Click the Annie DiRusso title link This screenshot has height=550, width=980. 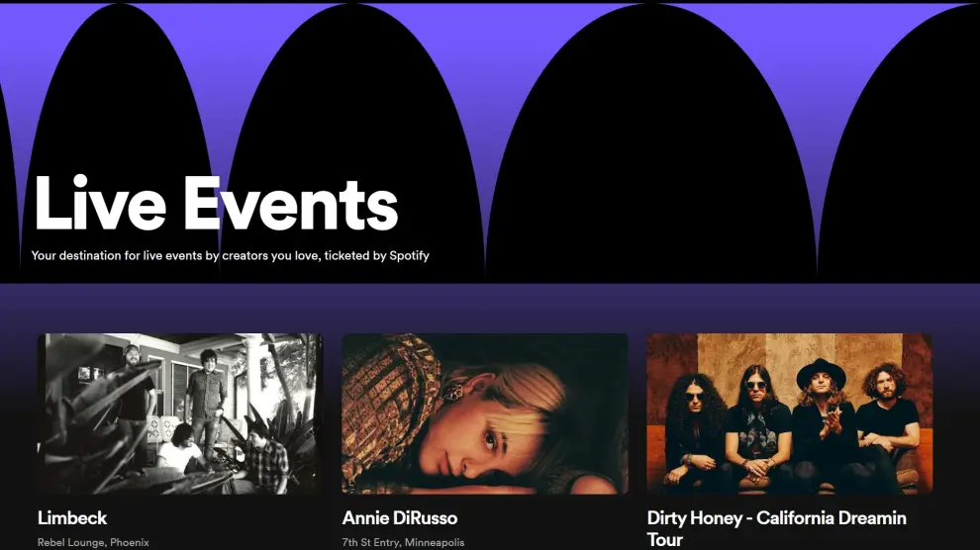399,517
